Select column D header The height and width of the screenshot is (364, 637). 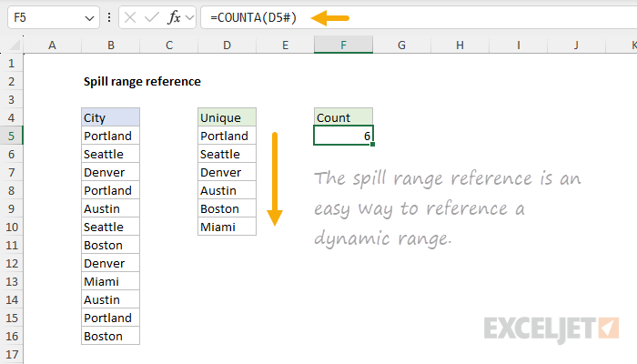227,45
